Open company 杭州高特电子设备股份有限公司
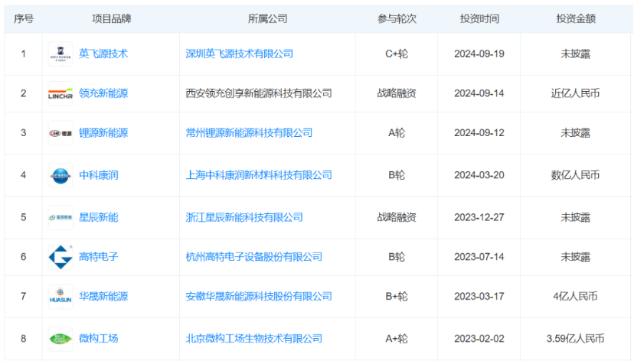The image size is (634, 364). point(253,257)
